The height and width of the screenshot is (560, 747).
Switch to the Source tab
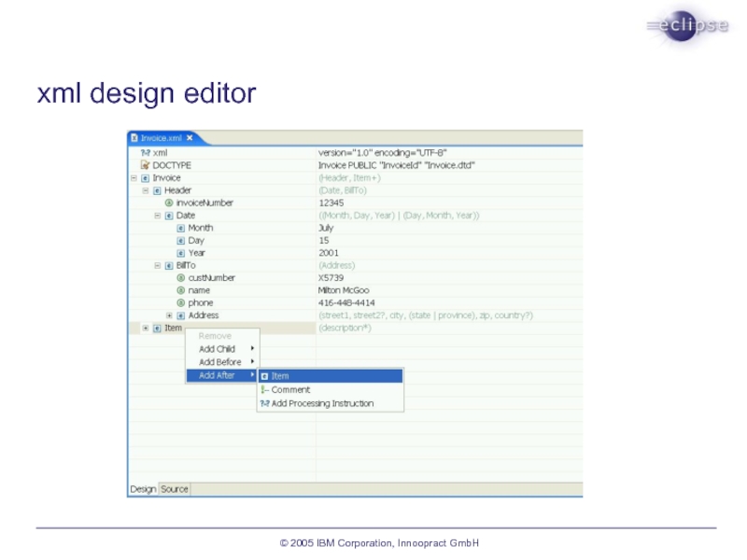point(175,489)
